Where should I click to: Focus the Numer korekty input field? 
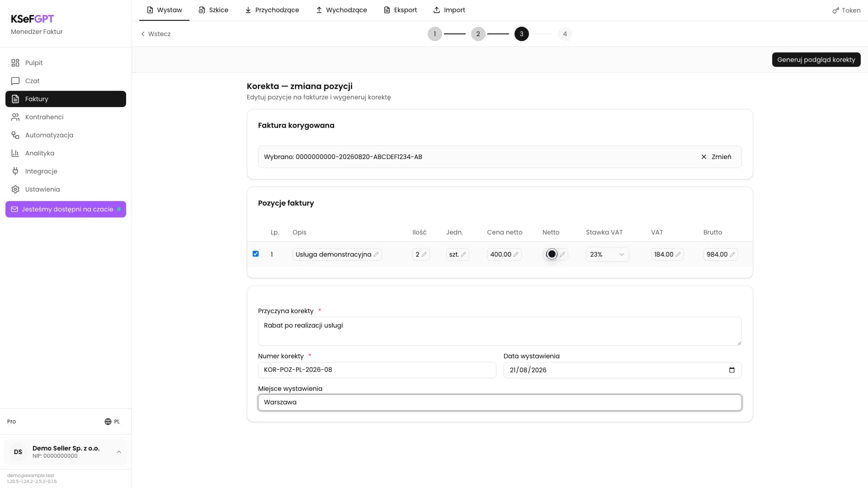click(x=377, y=370)
